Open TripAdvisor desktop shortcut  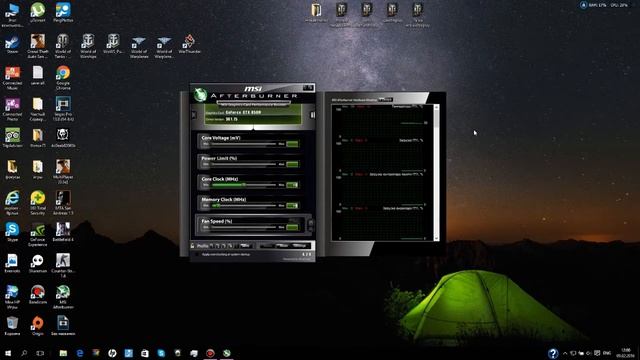click(x=12, y=138)
